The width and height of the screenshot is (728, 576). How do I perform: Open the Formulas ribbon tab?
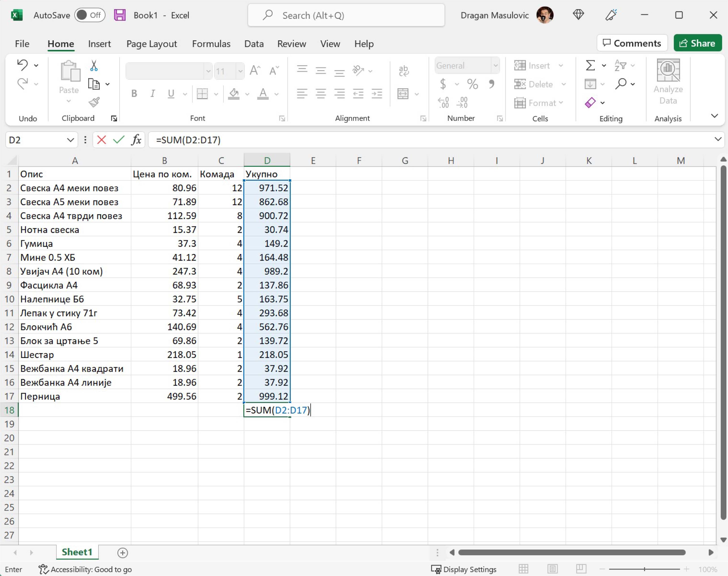211,44
